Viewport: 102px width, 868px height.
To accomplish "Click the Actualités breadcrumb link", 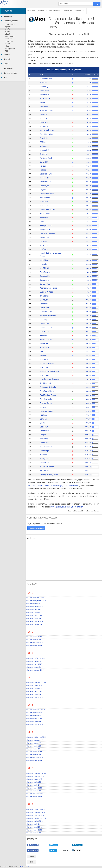I will 31,11.
